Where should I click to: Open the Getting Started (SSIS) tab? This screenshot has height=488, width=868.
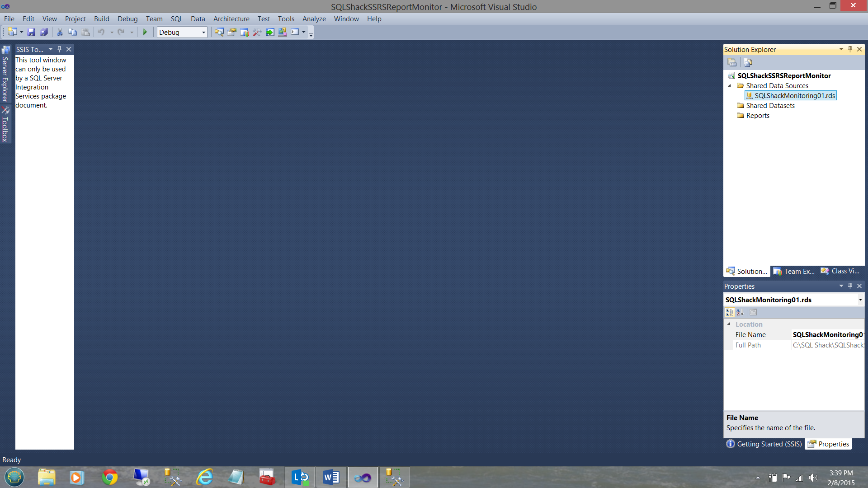(764, 444)
